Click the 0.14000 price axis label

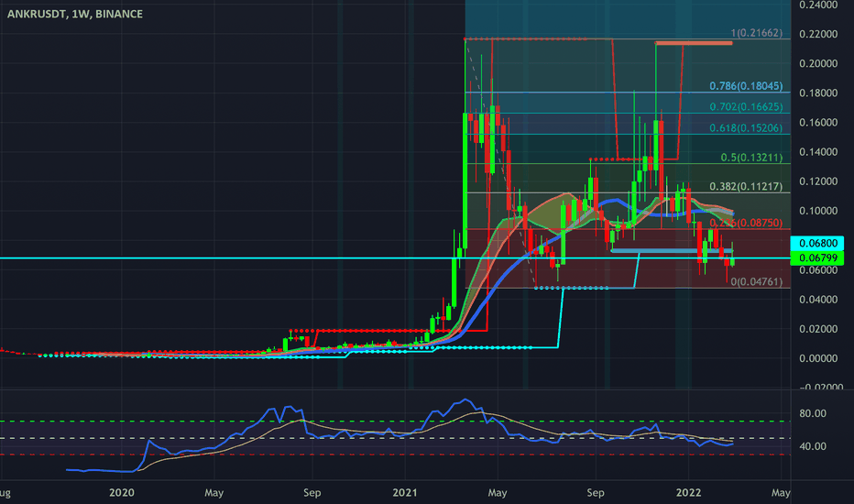(818, 151)
